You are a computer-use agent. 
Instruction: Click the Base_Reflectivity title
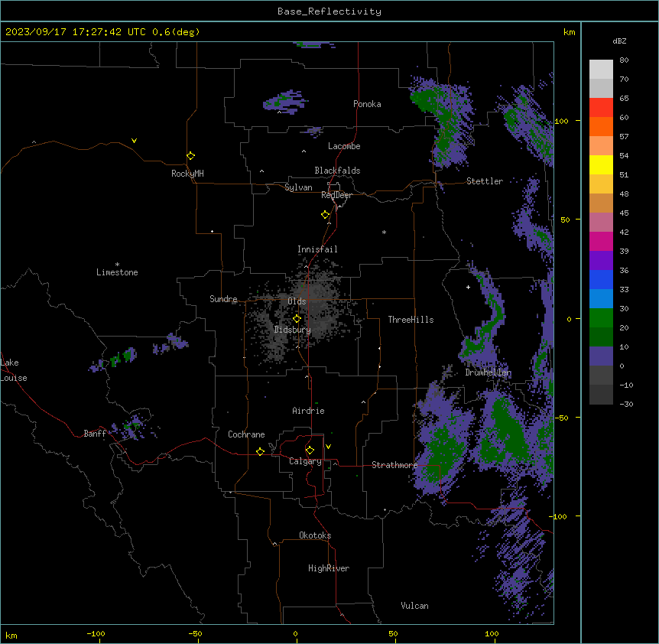tap(329, 11)
